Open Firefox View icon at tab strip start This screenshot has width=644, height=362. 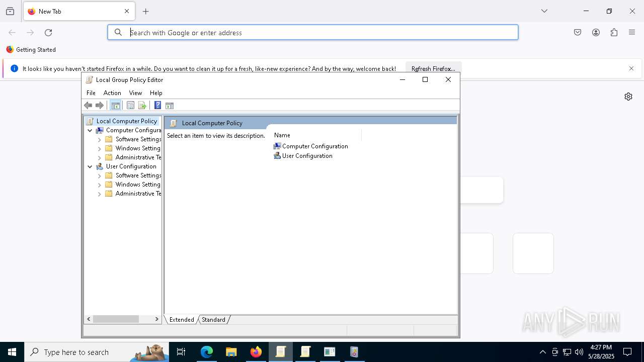[x=10, y=12]
